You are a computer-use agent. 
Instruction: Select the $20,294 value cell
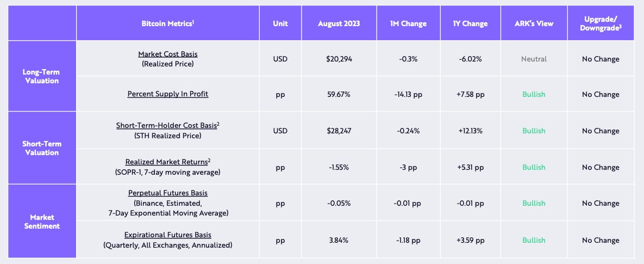[339, 59]
